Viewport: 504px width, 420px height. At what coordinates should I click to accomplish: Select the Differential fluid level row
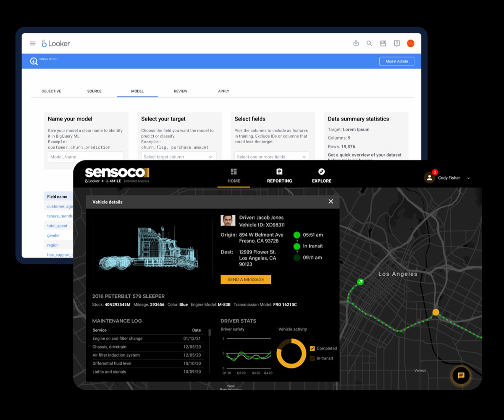pos(147,363)
